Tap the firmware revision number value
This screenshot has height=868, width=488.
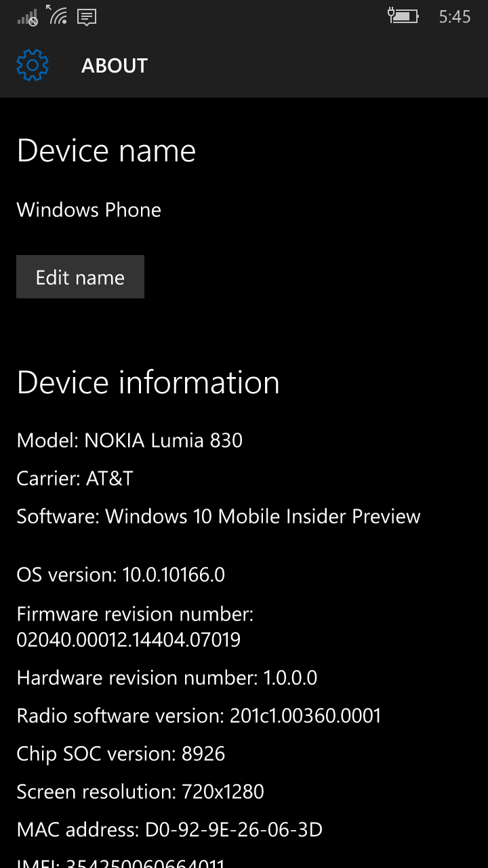coord(129,639)
